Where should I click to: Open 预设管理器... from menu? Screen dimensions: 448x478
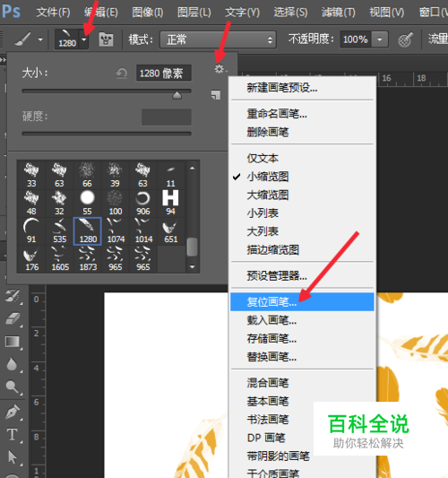coord(303,276)
